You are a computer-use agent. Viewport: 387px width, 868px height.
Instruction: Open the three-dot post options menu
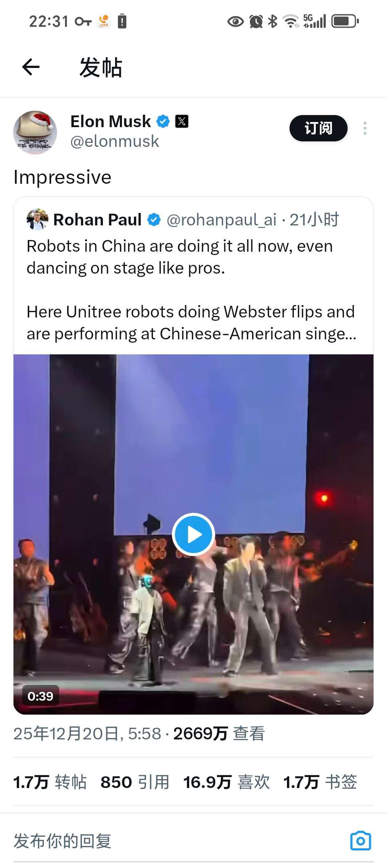365,129
